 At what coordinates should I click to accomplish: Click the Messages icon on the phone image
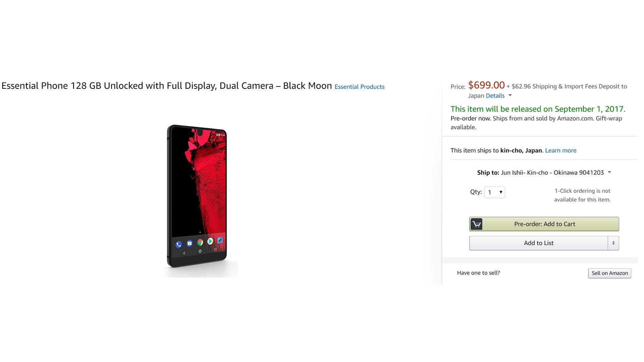coord(190,243)
